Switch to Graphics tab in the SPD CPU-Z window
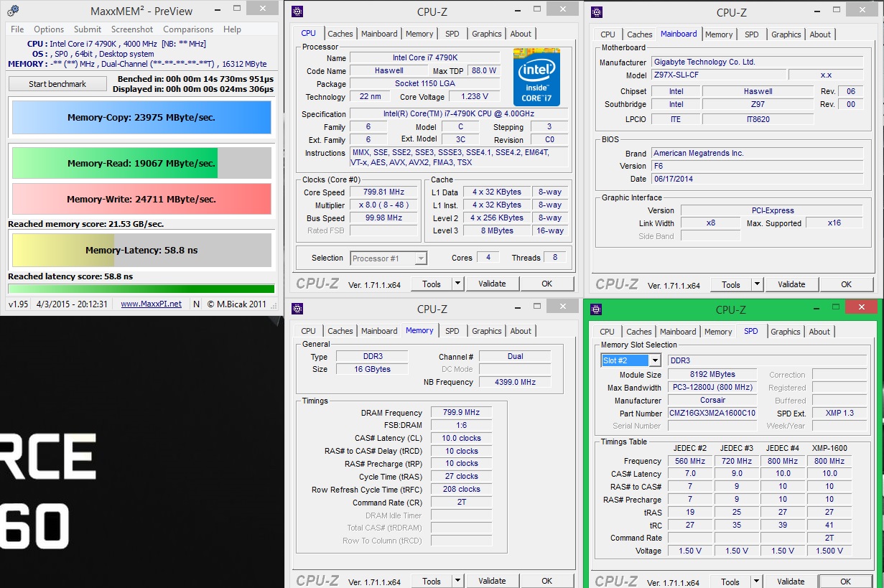Screen dimensions: 884x588 (786, 332)
